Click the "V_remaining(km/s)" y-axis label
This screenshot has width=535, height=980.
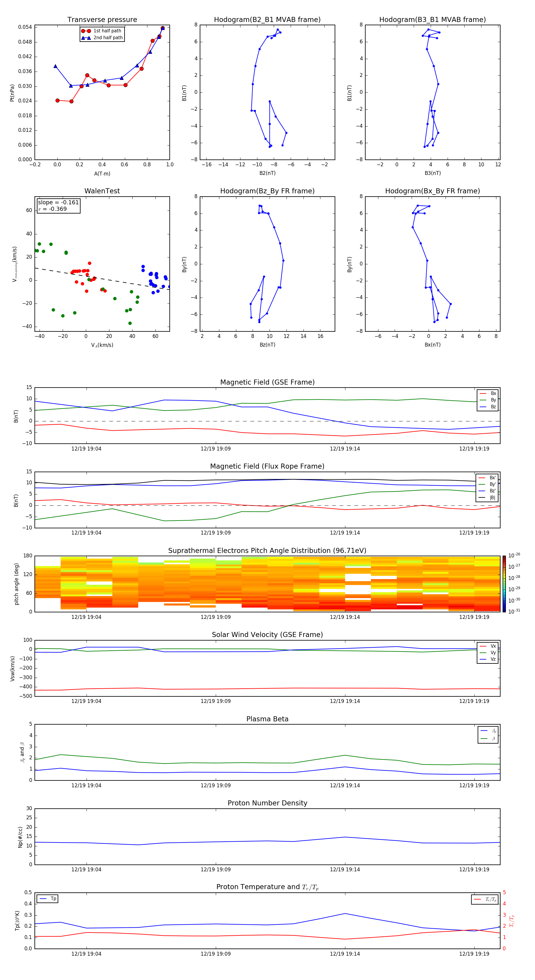pyautogui.click(x=15, y=264)
